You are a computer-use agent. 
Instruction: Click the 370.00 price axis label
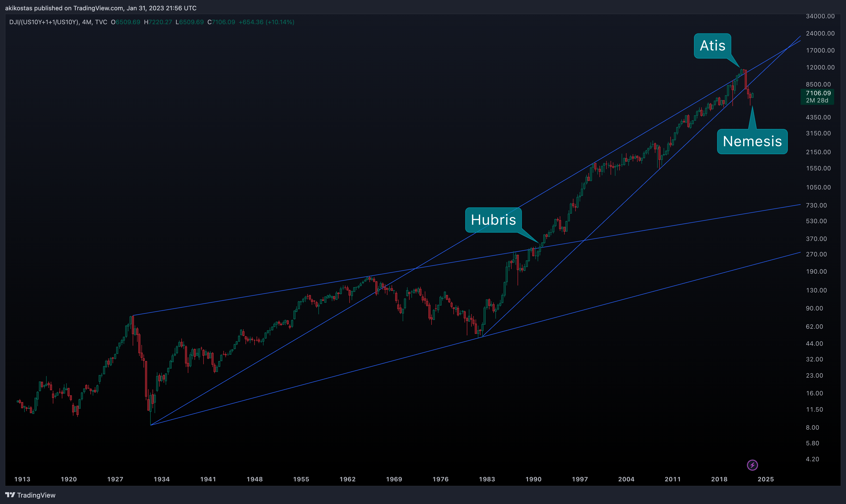[816, 239]
